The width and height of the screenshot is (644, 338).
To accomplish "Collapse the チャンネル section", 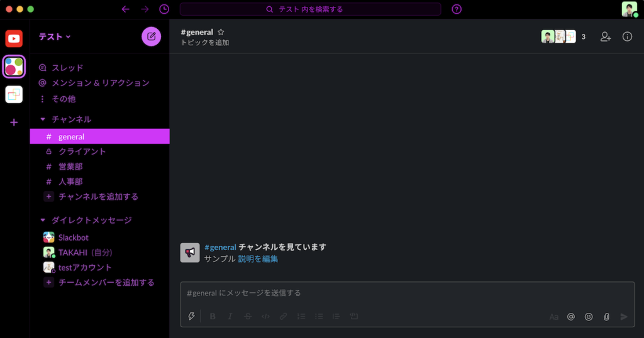I will [x=43, y=119].
